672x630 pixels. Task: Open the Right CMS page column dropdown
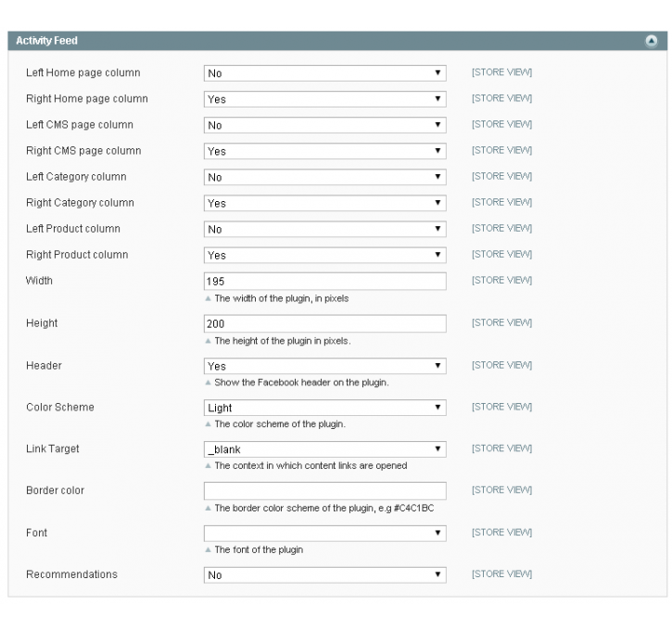pos(324,151)
